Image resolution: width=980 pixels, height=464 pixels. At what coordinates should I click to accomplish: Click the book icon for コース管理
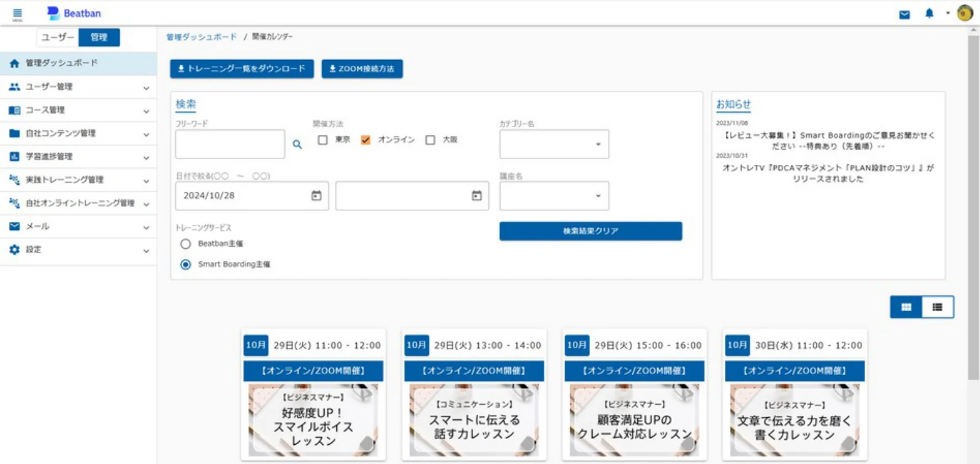[x=14, y=110]
